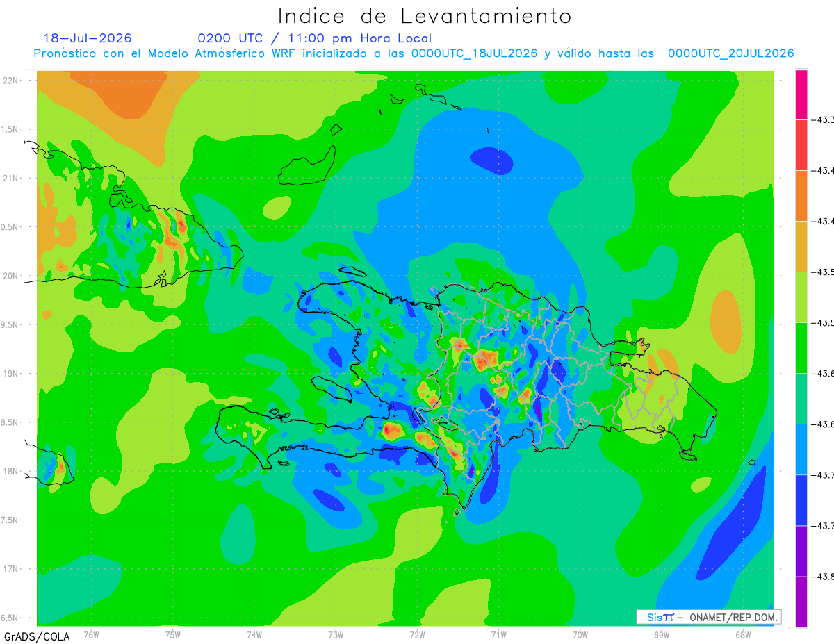Viewport: 834px width, 644px height.
Task: Click the ONAMET/REP.DOM. label box
Action: [x=709, y=617]
